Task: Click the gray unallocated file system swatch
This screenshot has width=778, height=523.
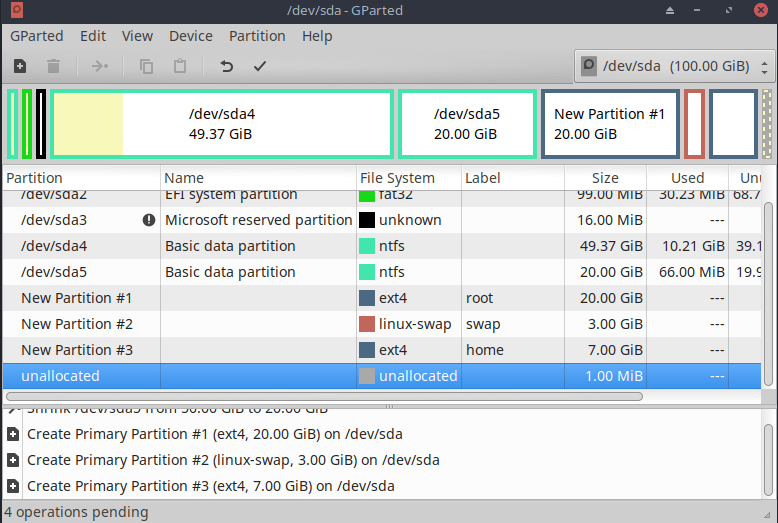Action: (367, 376)
